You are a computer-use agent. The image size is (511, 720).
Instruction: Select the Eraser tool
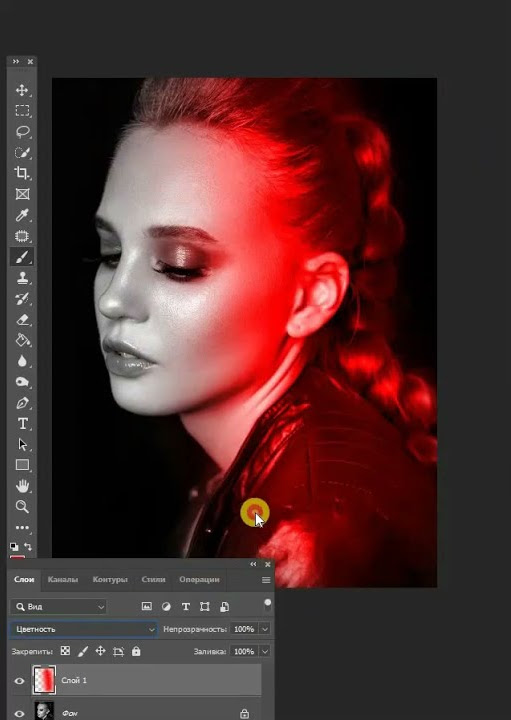pyautogui.click(x=22, y=320)
